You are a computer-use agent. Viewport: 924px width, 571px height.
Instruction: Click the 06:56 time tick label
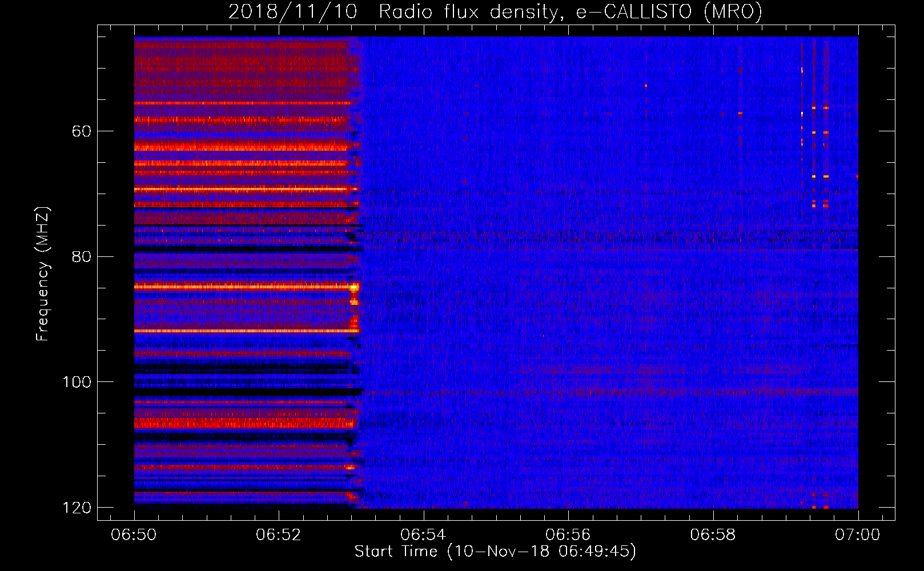(568, 535)
